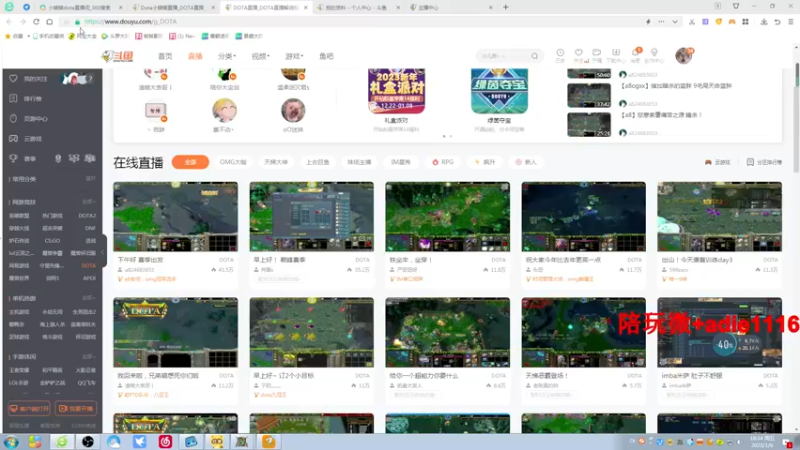Click the blonde cartoon streamer avatar
Screen dimensions: 800x450
point(224,110)
